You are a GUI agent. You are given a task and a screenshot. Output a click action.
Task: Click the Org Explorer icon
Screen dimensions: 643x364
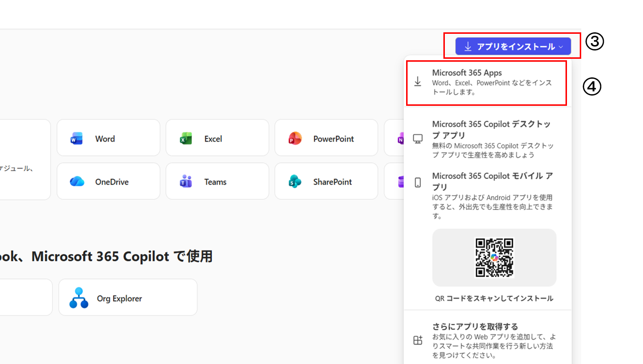[x=78, y=298]
